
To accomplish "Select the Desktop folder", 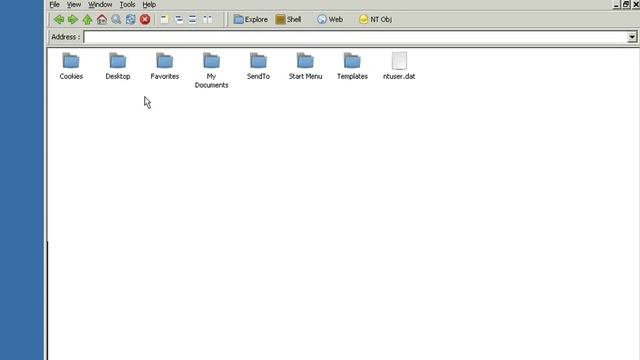I will coord(118,66).
